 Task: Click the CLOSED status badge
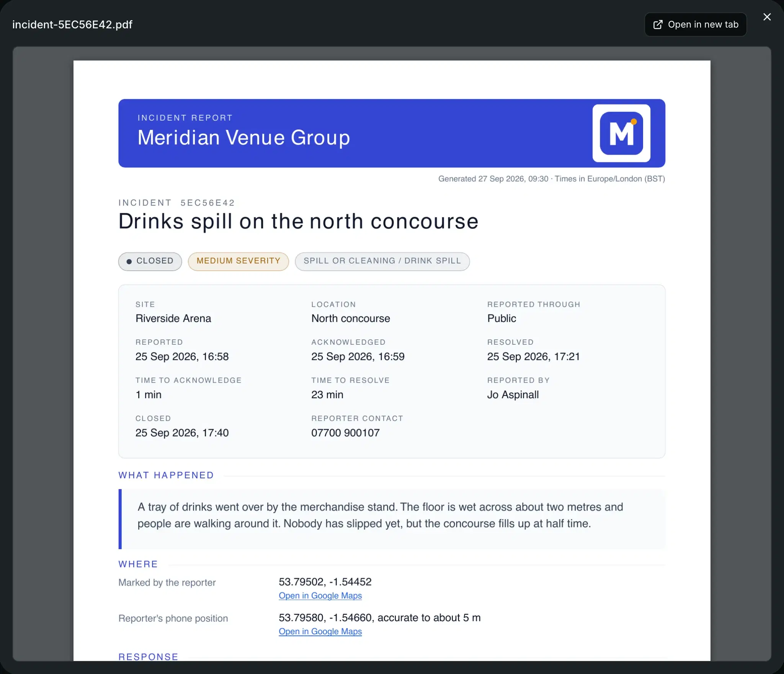150,261
